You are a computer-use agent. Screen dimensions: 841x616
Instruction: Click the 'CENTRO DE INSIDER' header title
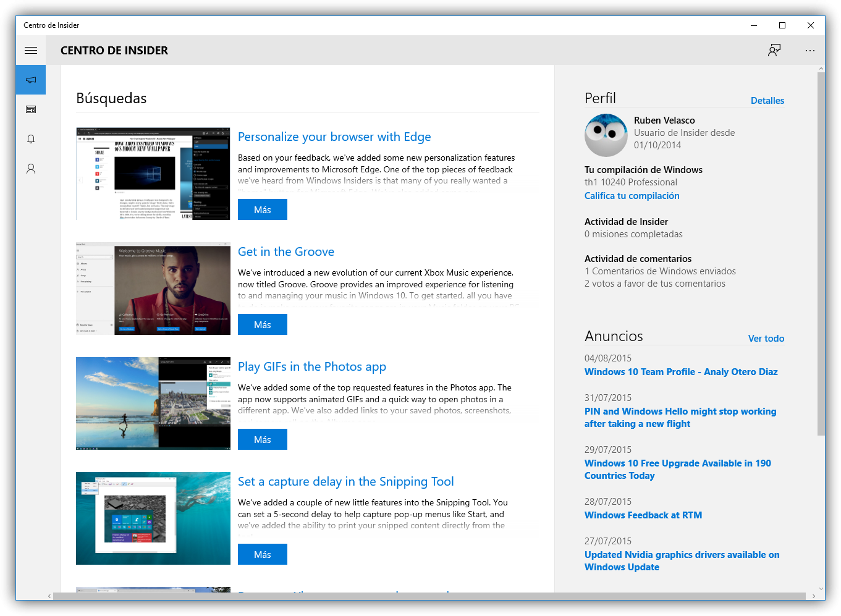(x=114, y=51)
